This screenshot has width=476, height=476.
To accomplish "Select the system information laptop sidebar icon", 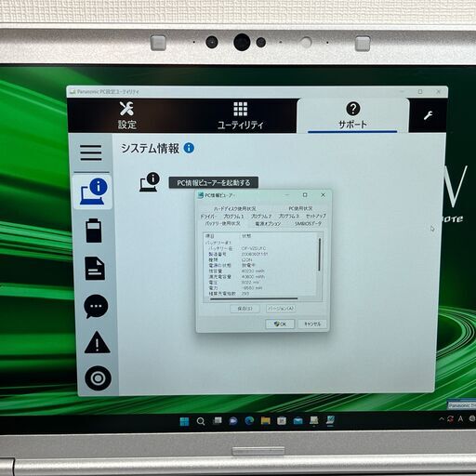I will pos(93,192).
